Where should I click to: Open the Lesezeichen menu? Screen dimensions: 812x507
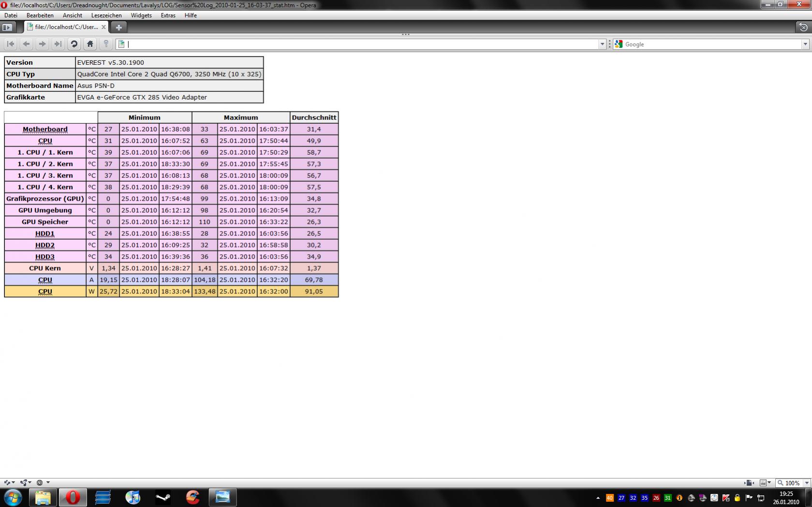[x=106, y=15]
